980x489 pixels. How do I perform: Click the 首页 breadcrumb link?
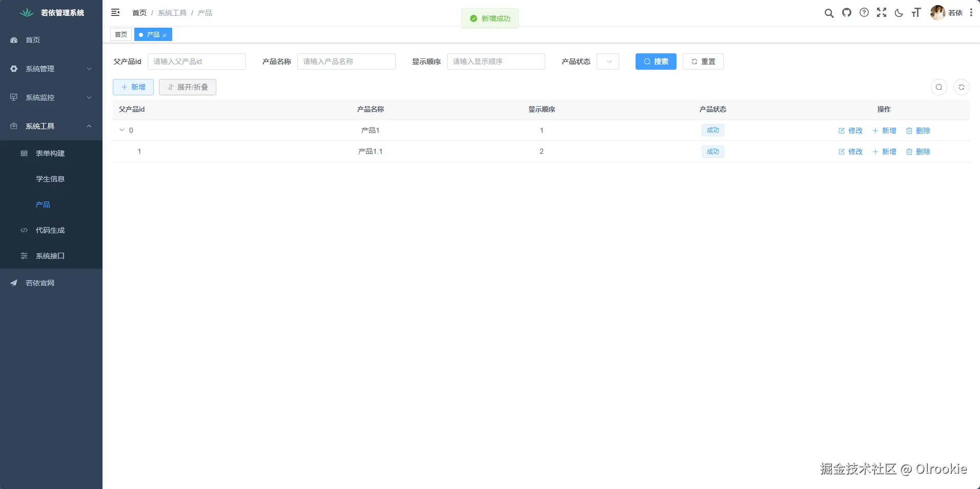click(x=139, y=13)
